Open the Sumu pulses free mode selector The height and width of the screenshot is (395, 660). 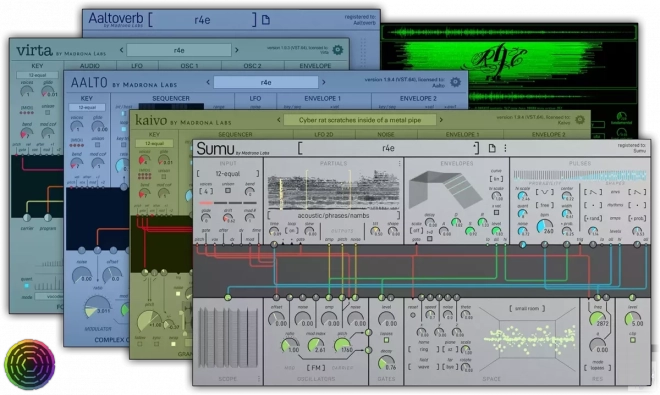coord(545,205)
